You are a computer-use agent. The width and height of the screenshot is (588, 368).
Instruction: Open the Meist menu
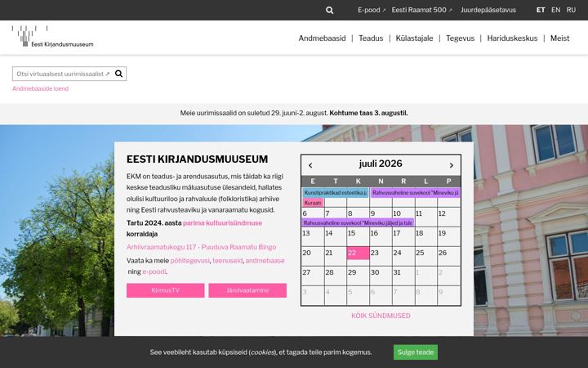(x=560, y=38)
